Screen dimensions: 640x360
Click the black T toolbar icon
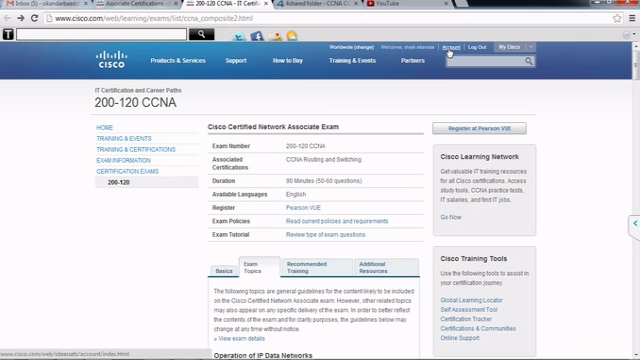click(8, 34)
